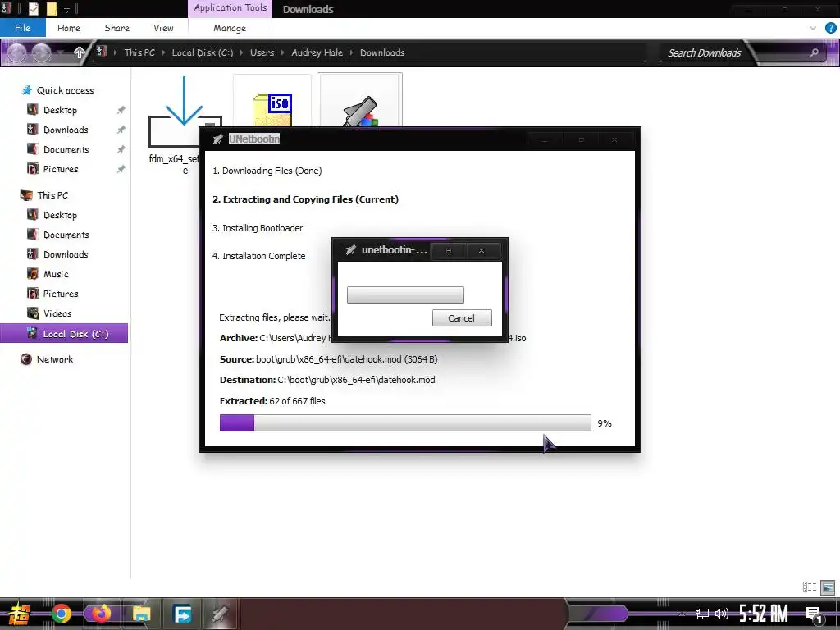Click the Application Tools tab header
This screenshot has height=630, width=840.
(230, 8)
